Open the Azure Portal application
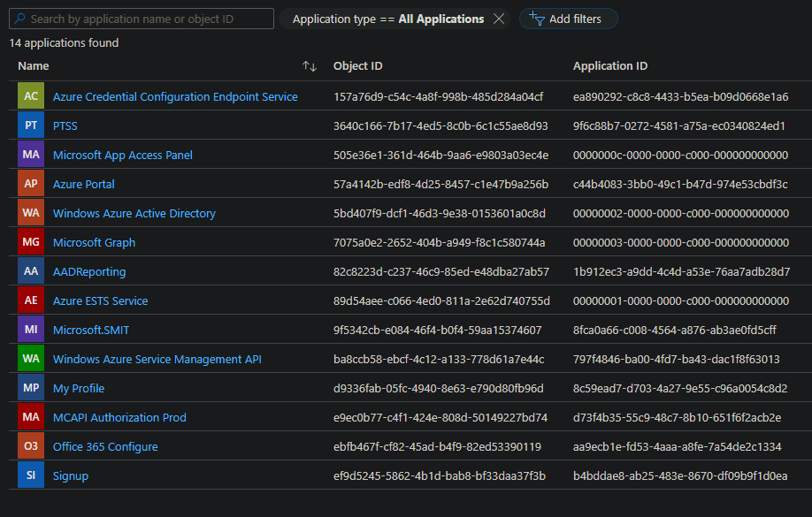This screenshot has width=812, height=517. click(x=83, y=184)
